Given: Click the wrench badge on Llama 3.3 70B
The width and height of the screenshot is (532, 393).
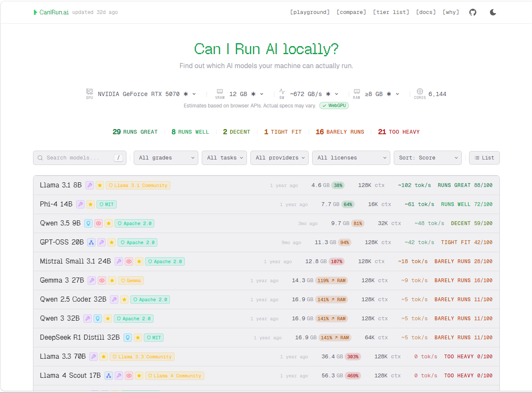Looking at the screenshot, I should point(93,357).
